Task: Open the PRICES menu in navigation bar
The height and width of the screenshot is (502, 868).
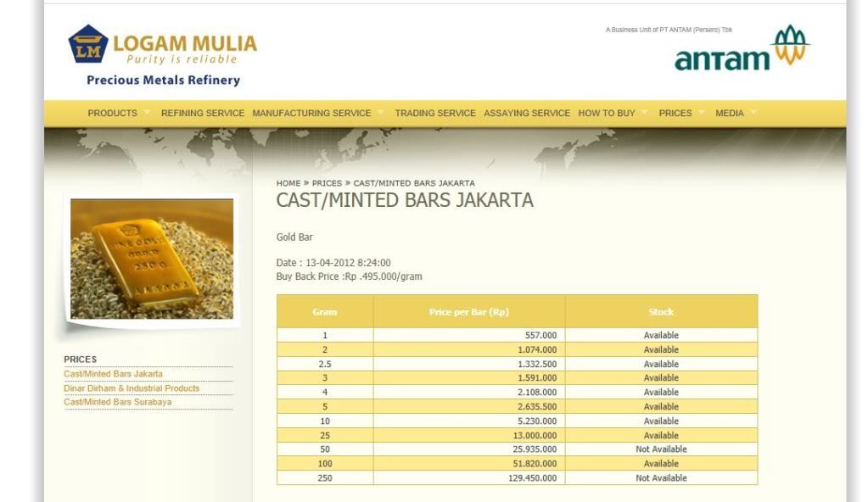Action: coord(675,113)
